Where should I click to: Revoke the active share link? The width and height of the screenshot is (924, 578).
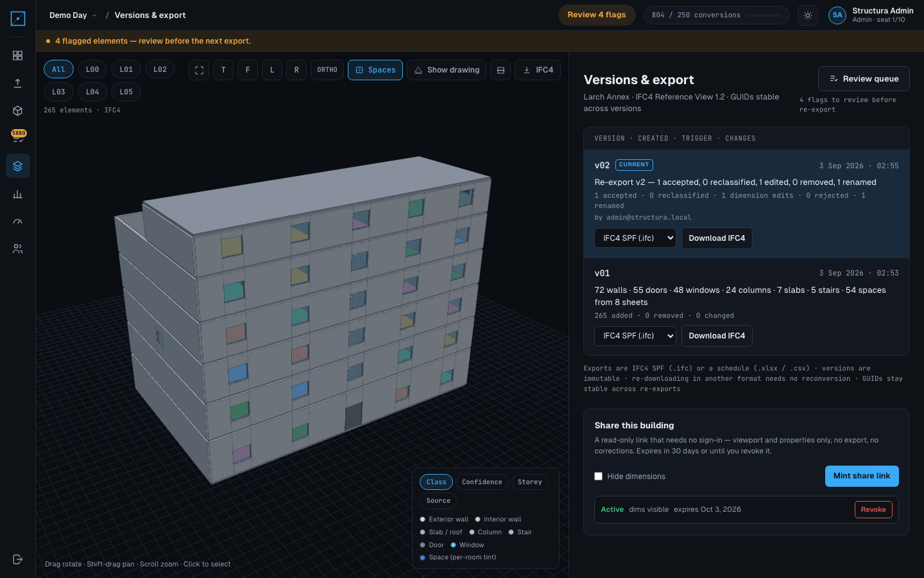(x=873, y=509)
